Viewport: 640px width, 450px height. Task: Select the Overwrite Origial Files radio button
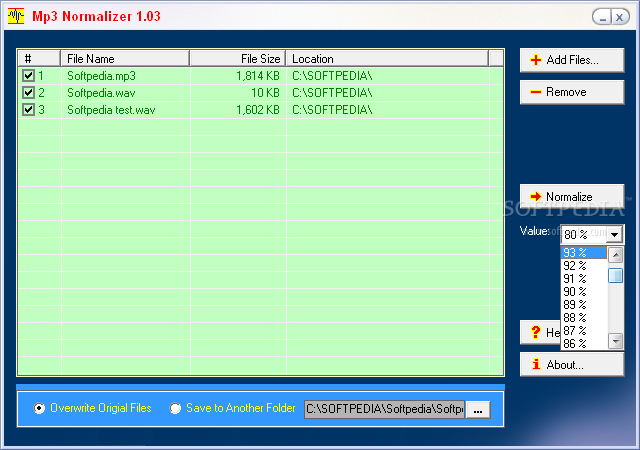coord(39,408)
